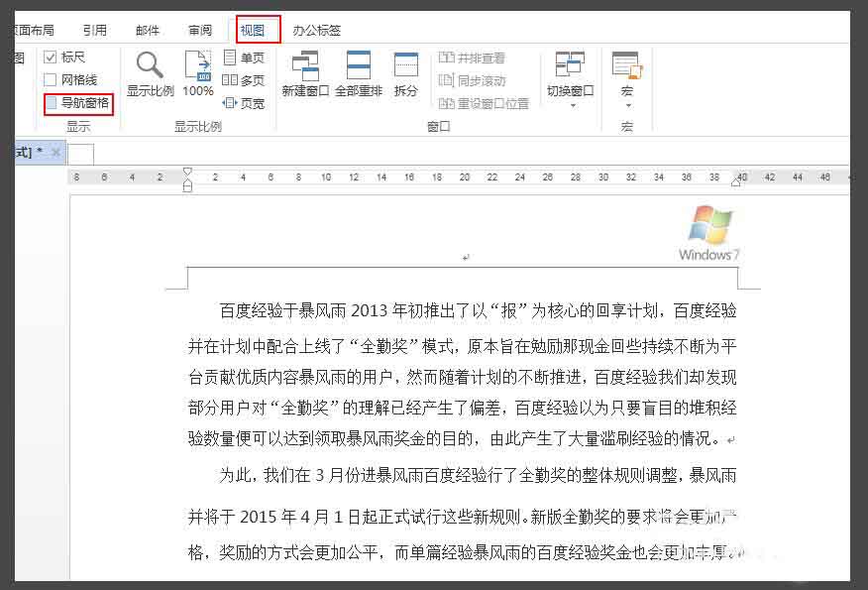
Task: Expand the 宏 macros dropdown arrow
Action: coord(628,105)
